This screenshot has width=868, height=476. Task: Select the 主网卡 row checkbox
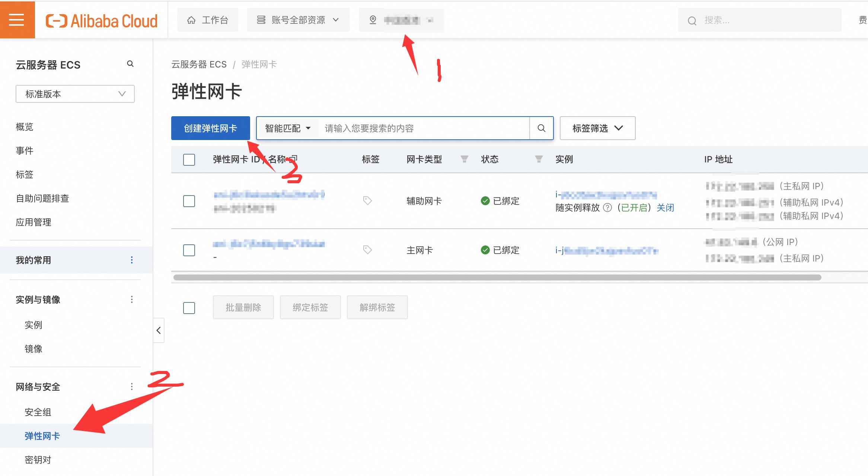click(x=189, y=250)
